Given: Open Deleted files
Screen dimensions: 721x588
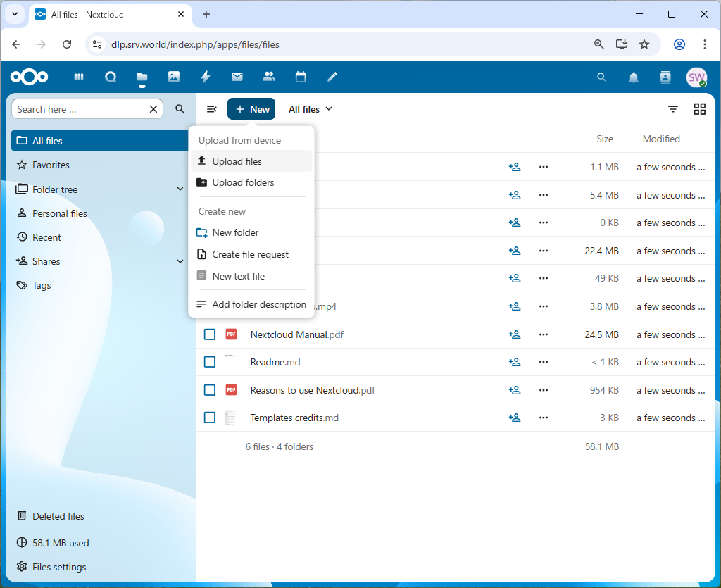Looking at the screenshot, I should click(x=99, y=516).
